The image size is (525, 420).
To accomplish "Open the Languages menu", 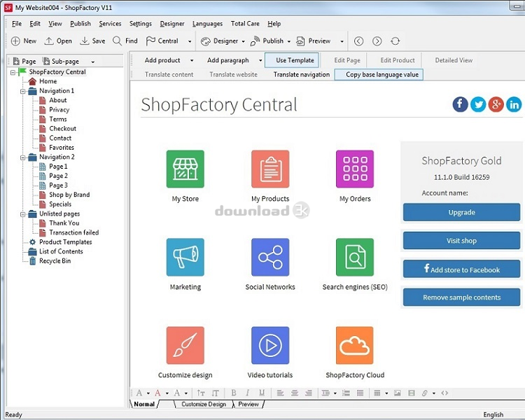I will point(207,24).
